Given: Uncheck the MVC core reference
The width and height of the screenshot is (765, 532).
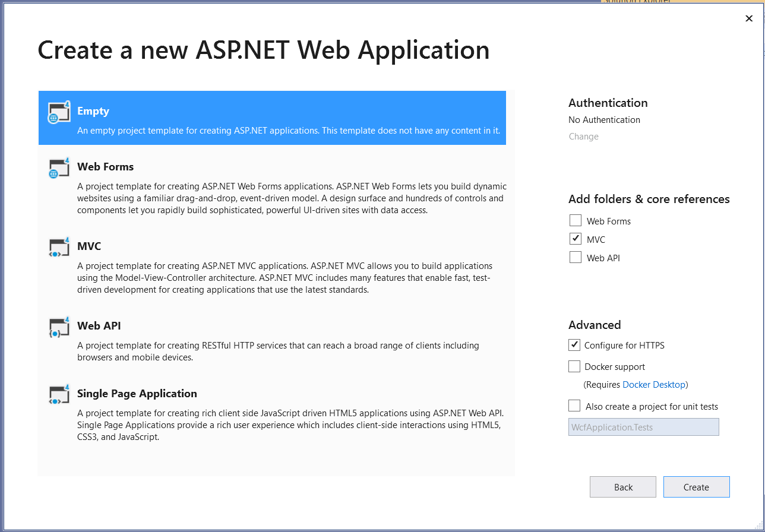Looking at the screenshot, I should (x=575, y=239).
